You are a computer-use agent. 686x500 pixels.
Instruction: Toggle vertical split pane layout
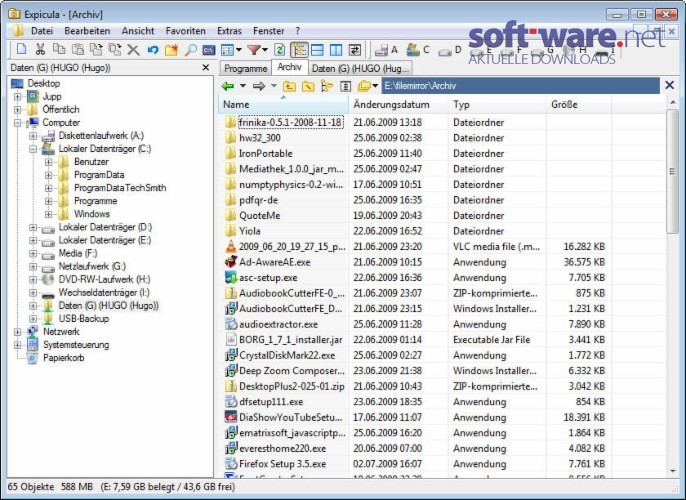coord(336,49)
